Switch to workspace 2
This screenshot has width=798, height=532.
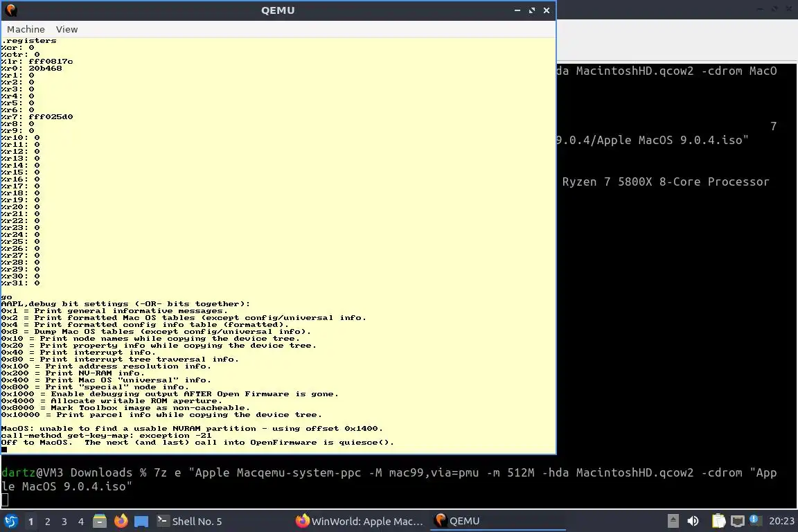[47, 522]
